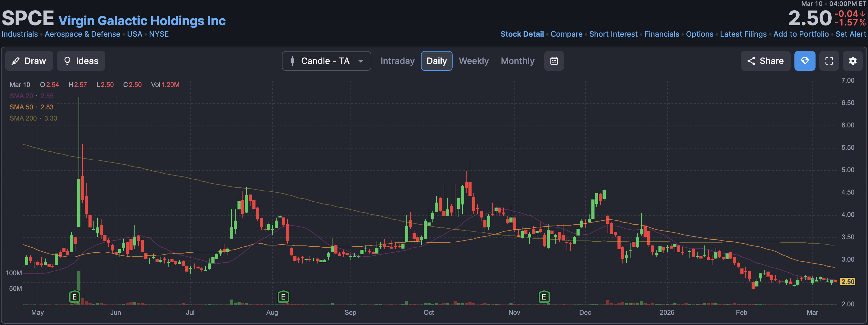Toggle fullscreen chart icon

click(829, 61)
